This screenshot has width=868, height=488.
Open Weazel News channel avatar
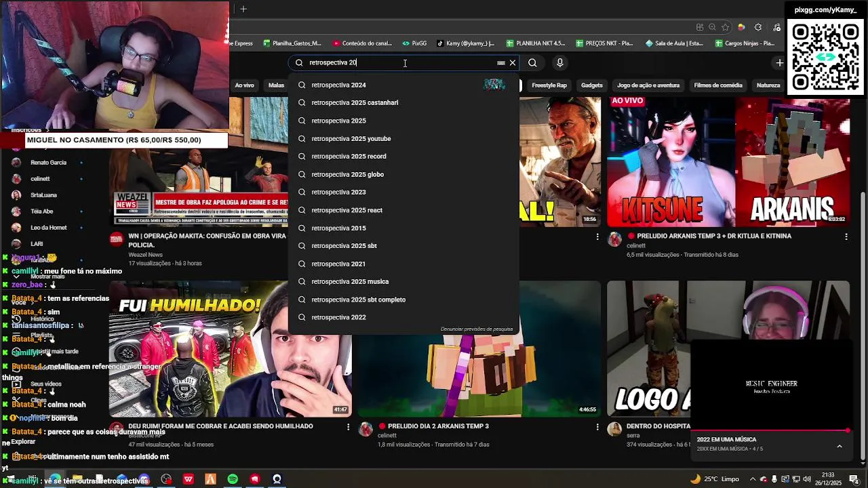[x=117, y=239]
